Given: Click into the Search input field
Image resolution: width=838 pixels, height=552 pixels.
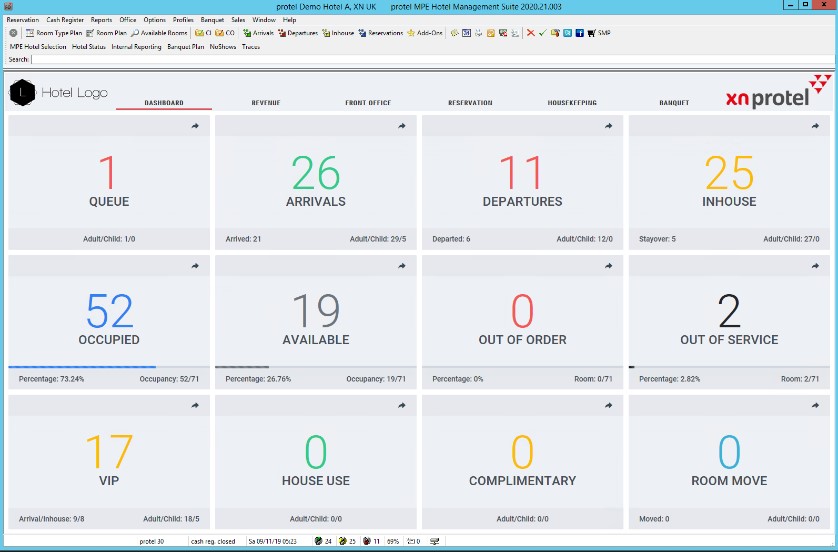Looking at the screenshot, I should coord(400,60).
